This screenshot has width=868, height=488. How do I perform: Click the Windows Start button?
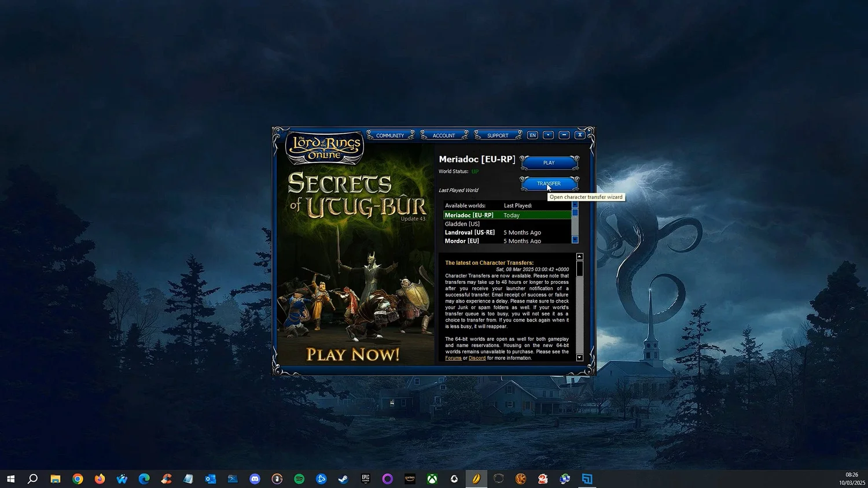[11, 479]
